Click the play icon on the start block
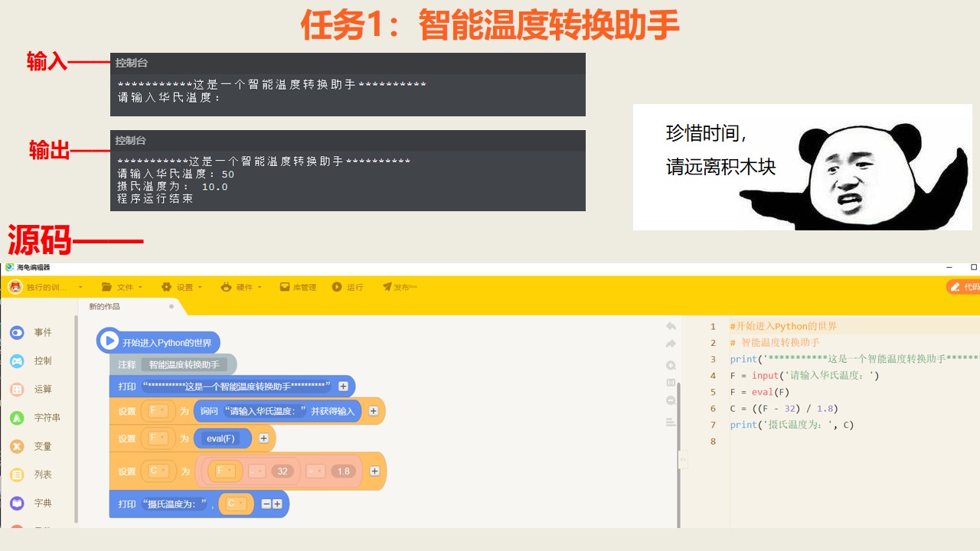 pyautogui.click(x=109, y=341)
